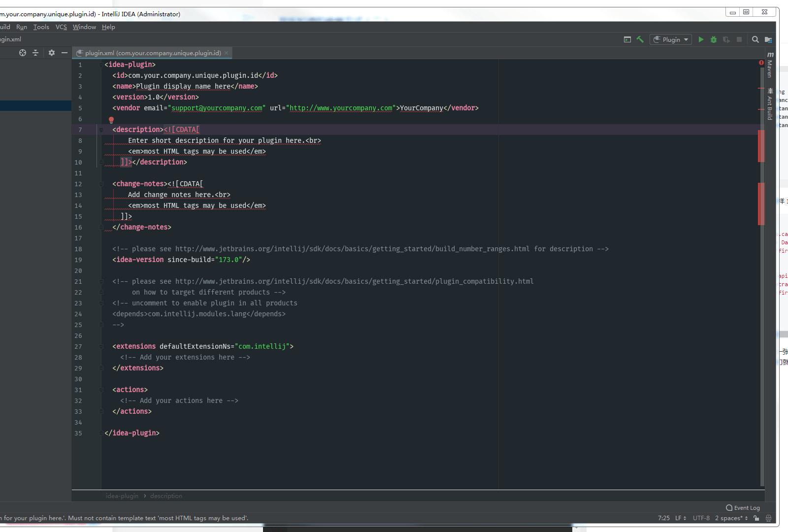Collapse the idea-plugin fold marker on line 1
Viewport: 788px width, 532px height.
tap(101, 65)
